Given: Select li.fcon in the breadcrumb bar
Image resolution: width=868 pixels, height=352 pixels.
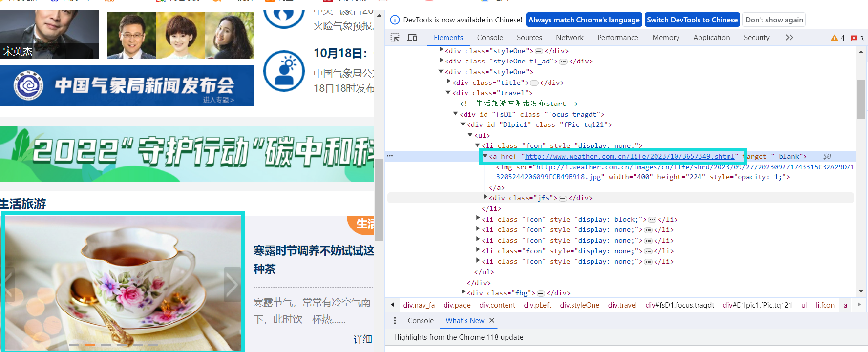Looking at the screenshot, I should 825,305.
